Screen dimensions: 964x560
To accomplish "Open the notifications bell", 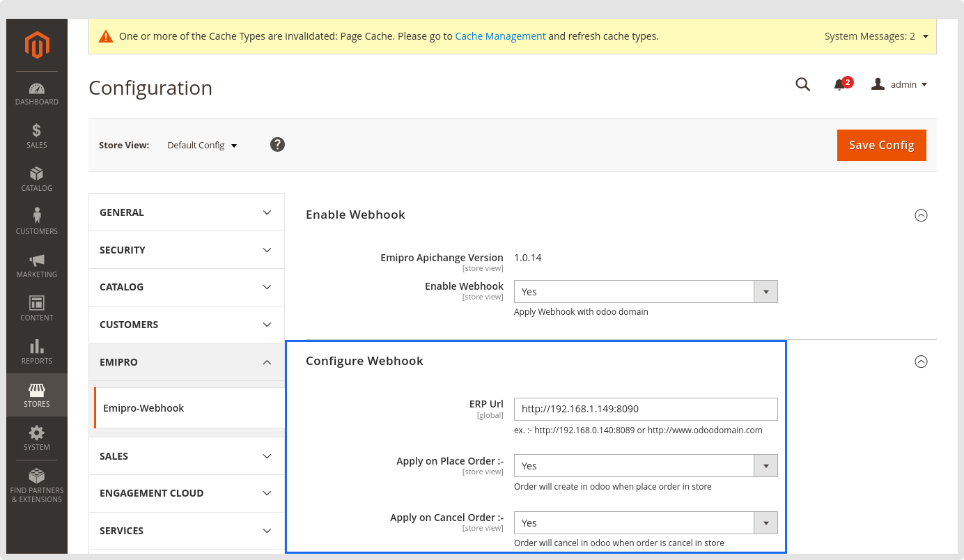I will coord(840,84).
